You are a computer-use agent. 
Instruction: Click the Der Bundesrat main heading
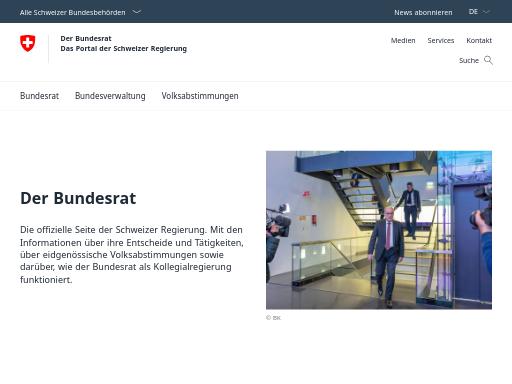(78, 198)
